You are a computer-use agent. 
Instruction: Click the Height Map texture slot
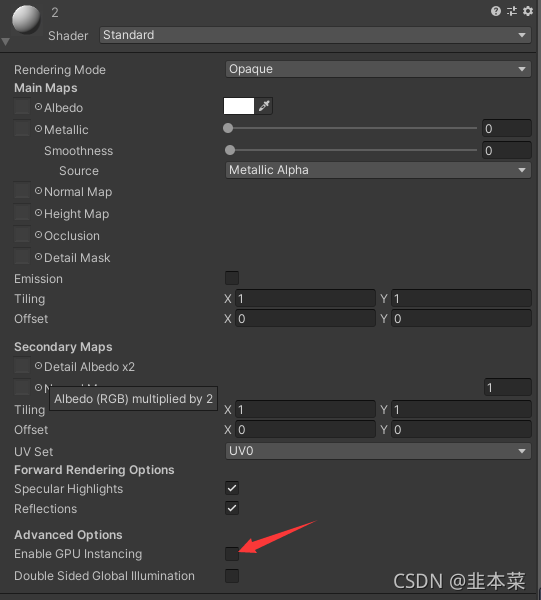[x=22, y=212]
